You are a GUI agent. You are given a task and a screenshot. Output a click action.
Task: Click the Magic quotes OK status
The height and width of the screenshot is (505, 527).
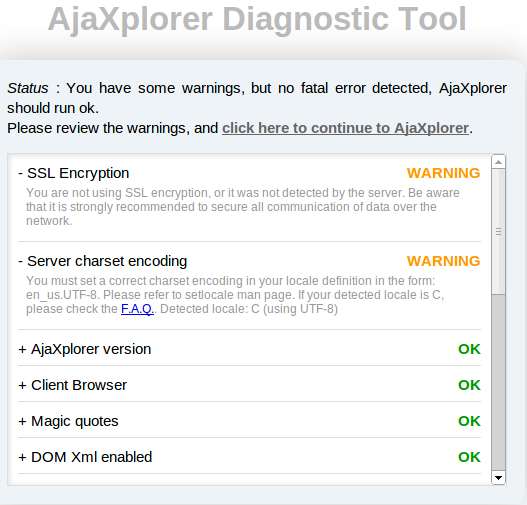(x=469, y=421)
